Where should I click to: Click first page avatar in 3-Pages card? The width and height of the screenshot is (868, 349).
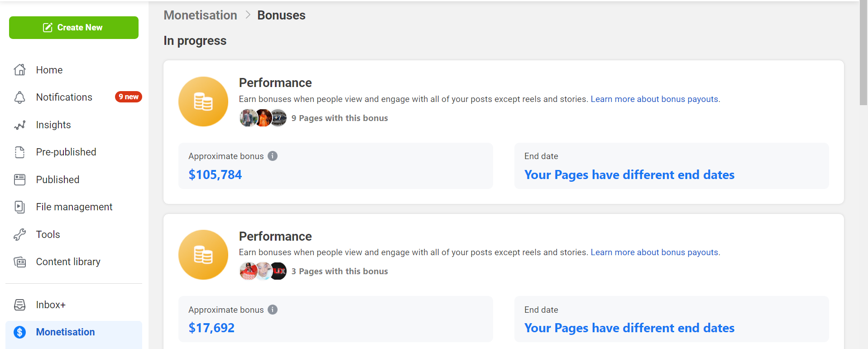click(x=248, y=271)
